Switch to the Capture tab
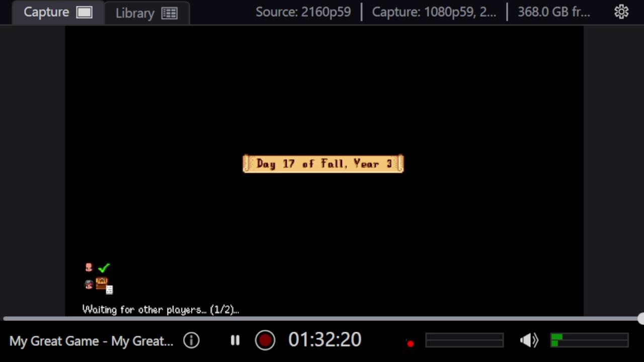Image resolution: width=644 pixels, height=362 pixels. [58, 13]
